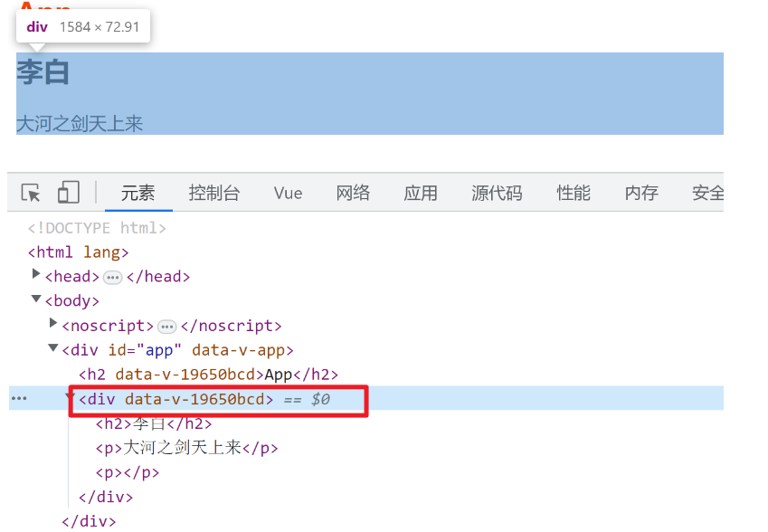768x532 pixels.
Task: Switch to the 网络 tab
Action: point(353,193)
